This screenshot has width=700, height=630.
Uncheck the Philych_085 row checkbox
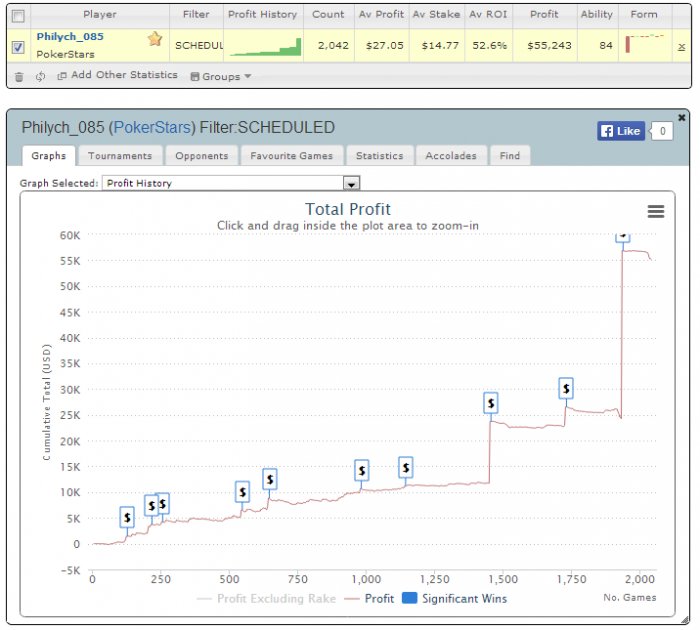[17, 46]
